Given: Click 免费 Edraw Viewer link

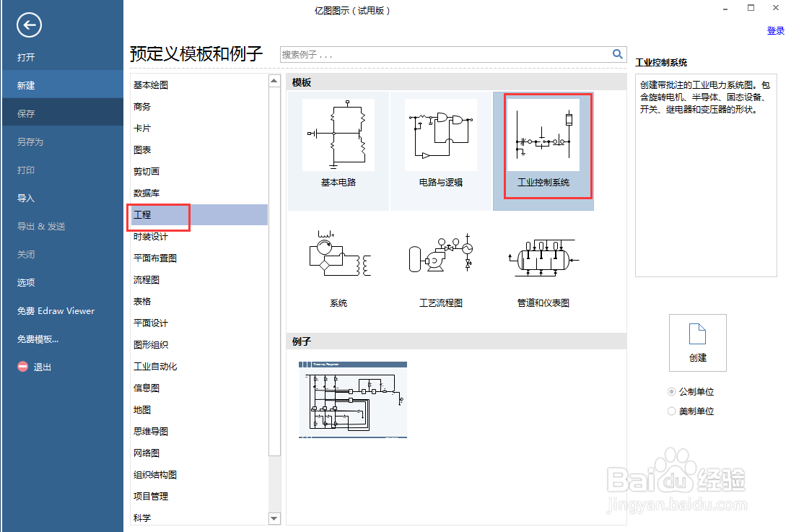Looking at the screenshot, I should 56,311.
